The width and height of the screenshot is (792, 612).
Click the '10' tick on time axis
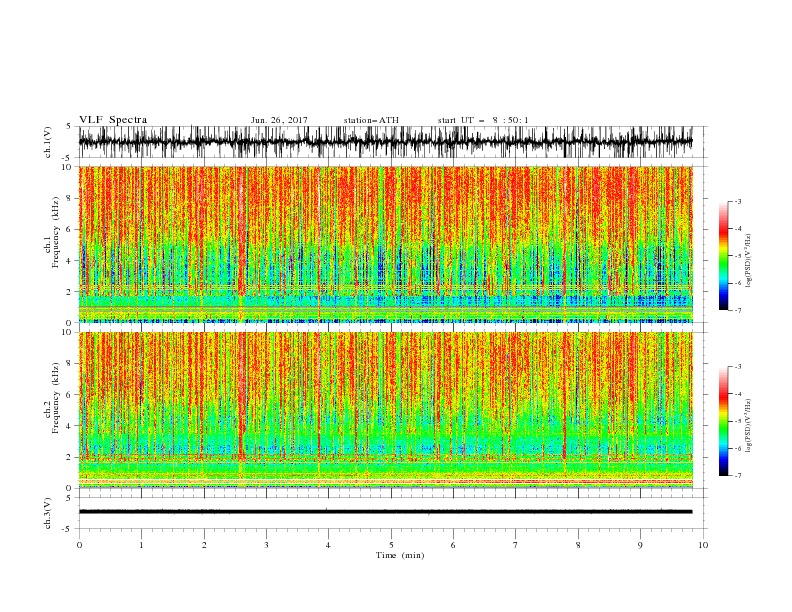703,545
